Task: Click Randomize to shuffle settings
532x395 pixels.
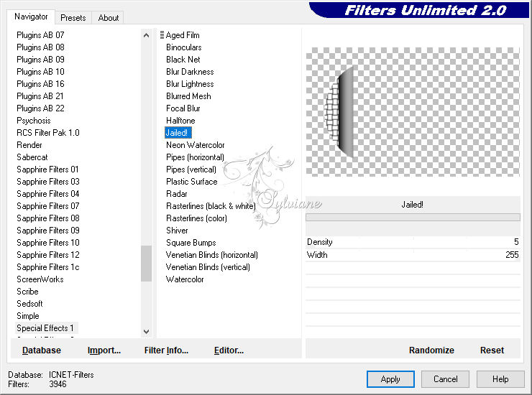Action: pos(431,350)
